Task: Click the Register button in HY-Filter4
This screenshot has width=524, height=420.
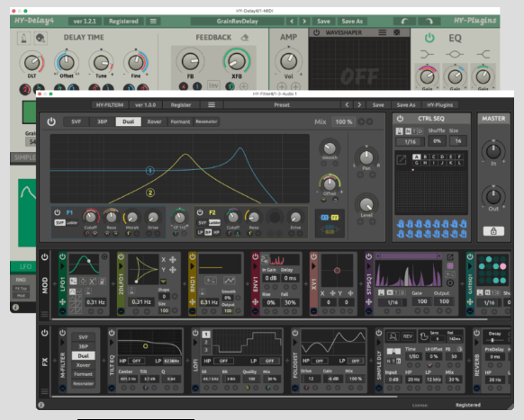Action: click(181, 105)
